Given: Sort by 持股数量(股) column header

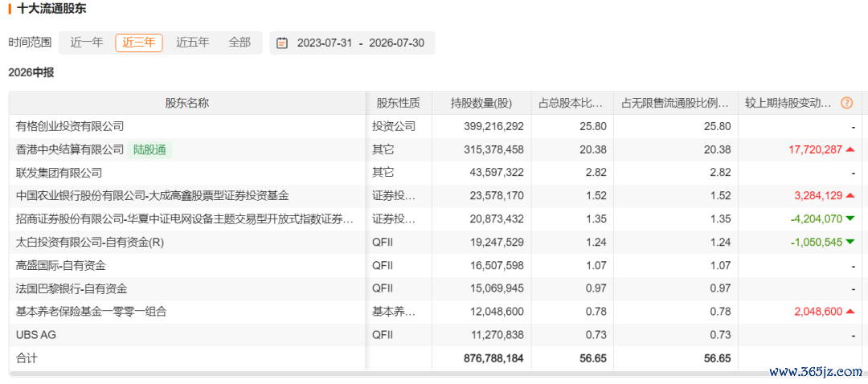Looking at the screenshot, I should click(481, 103).
